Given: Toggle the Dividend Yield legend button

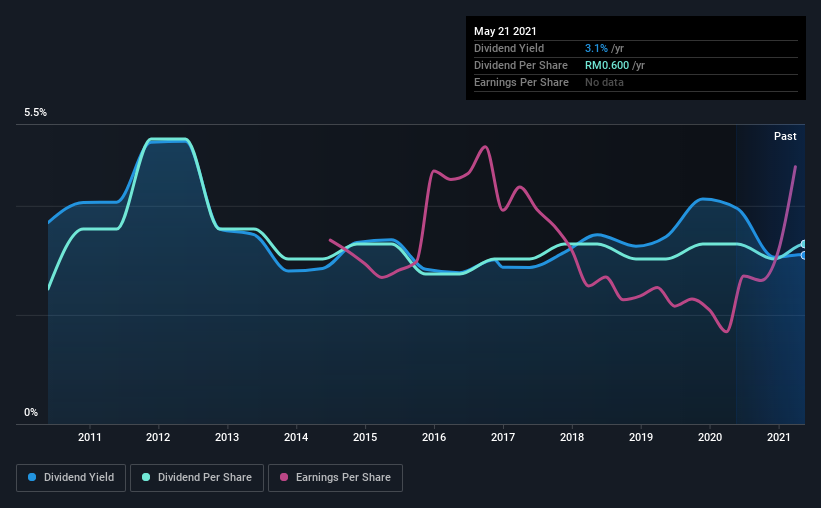Looking at the screenshot, I should (72, 478).
